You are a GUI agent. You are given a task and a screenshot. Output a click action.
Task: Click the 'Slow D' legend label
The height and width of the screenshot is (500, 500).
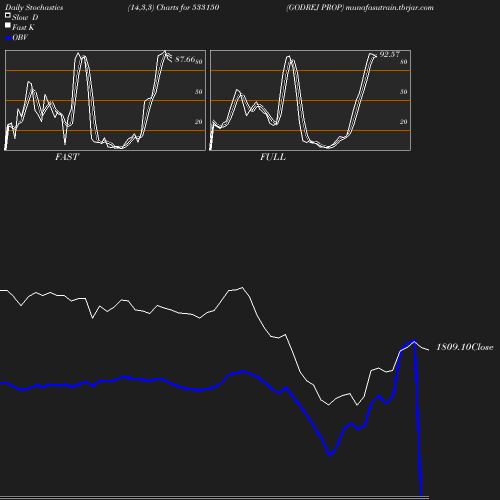tap(25, 17)
